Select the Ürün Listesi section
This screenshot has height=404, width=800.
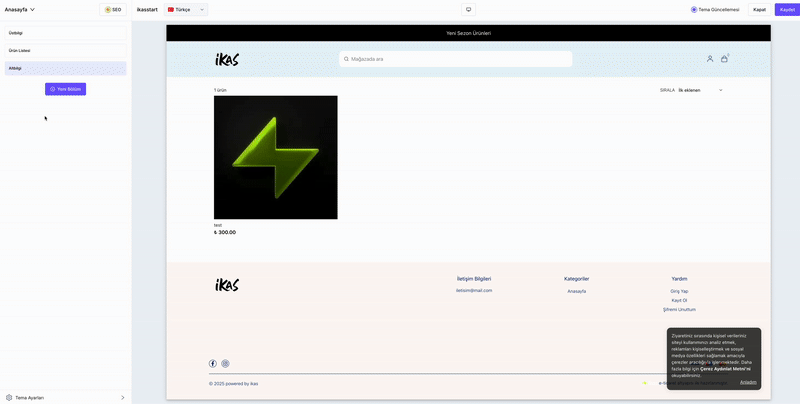coord(65,50)
